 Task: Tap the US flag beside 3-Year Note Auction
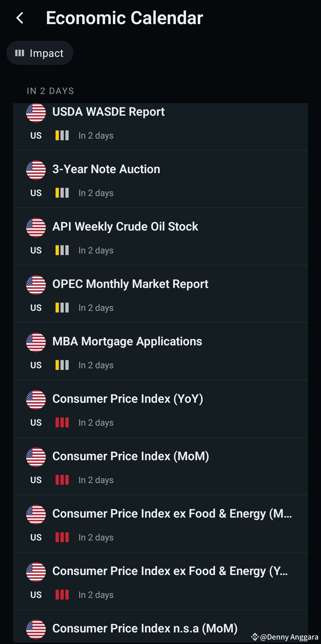click(x=36, y=170)
